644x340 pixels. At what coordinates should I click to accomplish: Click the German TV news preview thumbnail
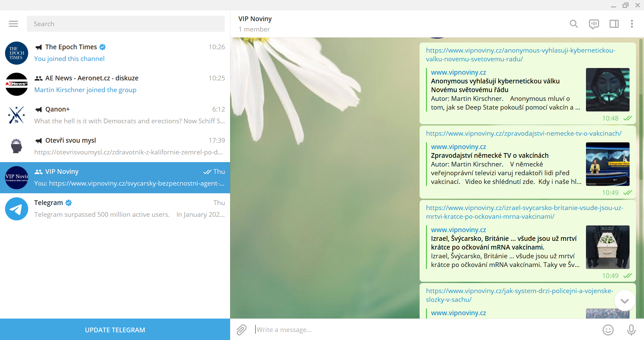tap(607, 164)
